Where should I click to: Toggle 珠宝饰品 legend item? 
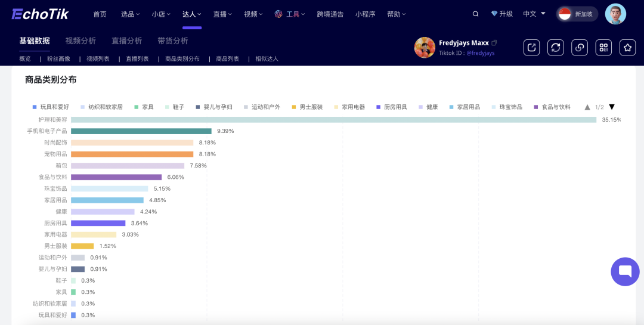click(x=507, y=107)
